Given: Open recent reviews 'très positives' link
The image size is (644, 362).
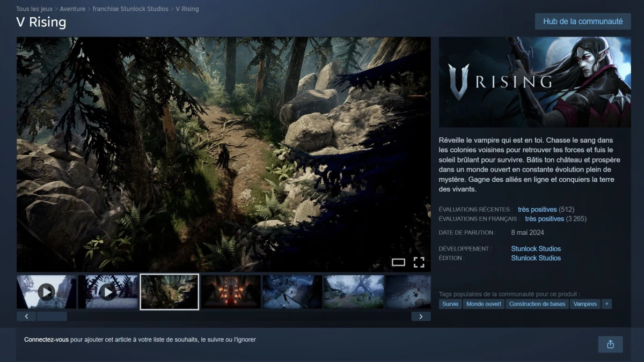Looking at the screenshot, I should pyautogui.click(x=537, y=209).
